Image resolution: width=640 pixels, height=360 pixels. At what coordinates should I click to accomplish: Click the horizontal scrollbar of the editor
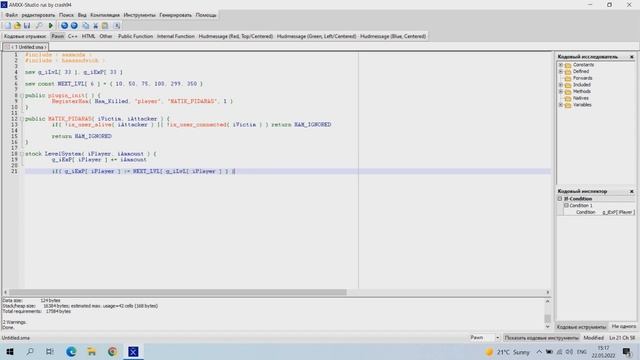178,292
